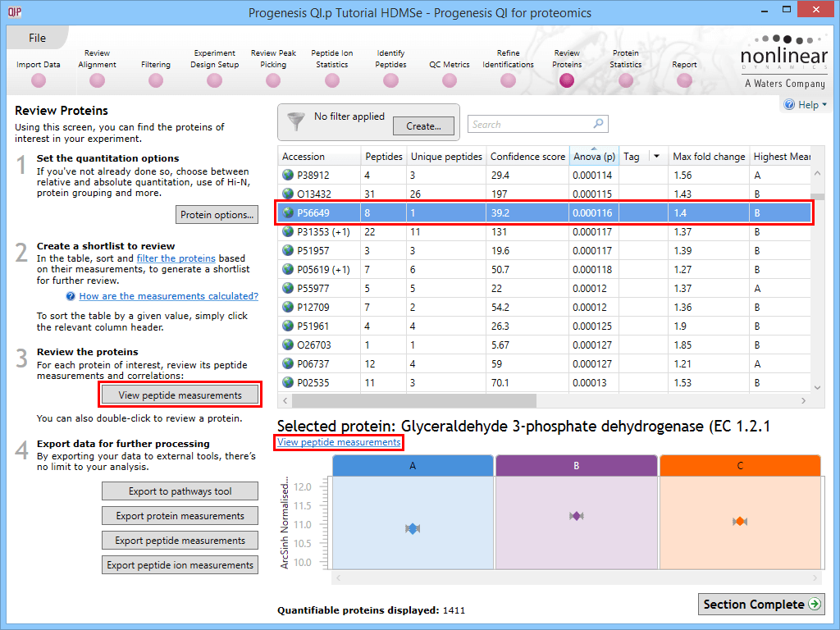Select condition A header in chart
Image resolution: width=840 pixels, height=630 pixels.
413,466
